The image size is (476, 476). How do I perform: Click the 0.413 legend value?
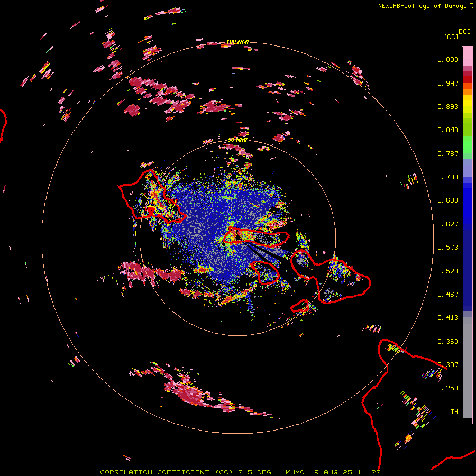pyautogui.click(x=448, y=318)
